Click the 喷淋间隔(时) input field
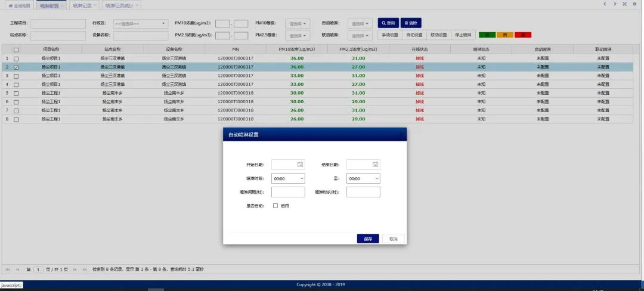Viewport: 644px width, 291px height. coord(288,192)
